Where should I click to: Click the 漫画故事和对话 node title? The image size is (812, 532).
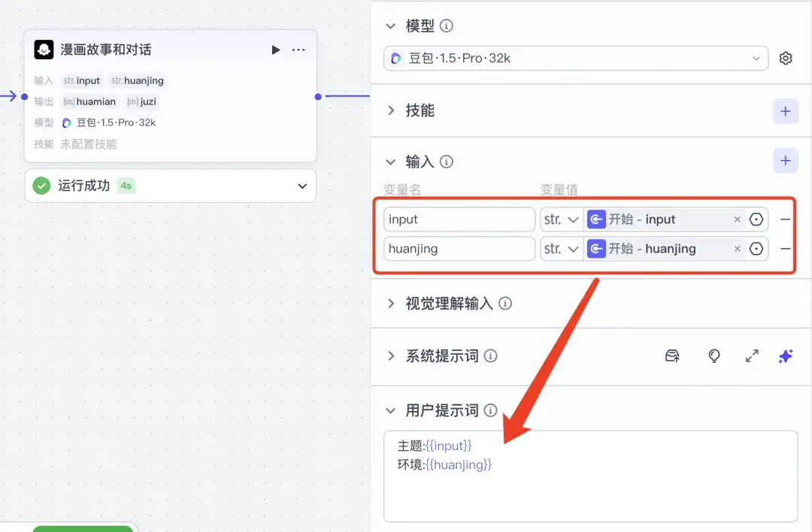106,50
